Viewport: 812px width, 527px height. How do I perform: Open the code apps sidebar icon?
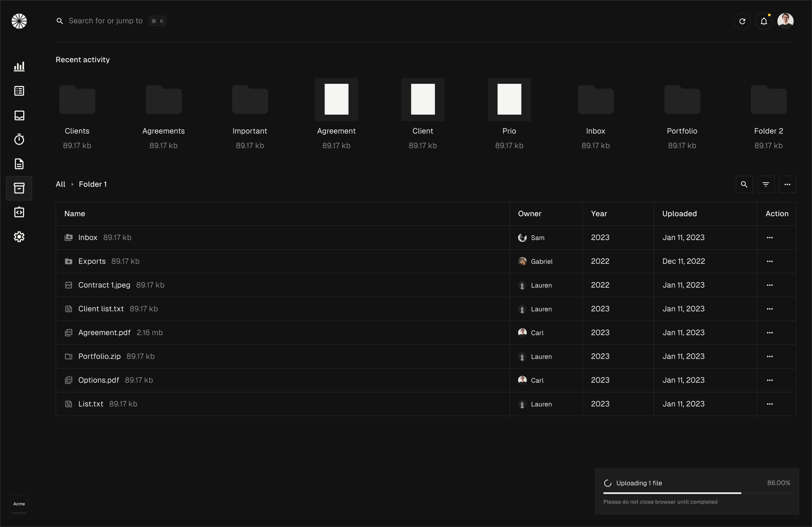19,212
